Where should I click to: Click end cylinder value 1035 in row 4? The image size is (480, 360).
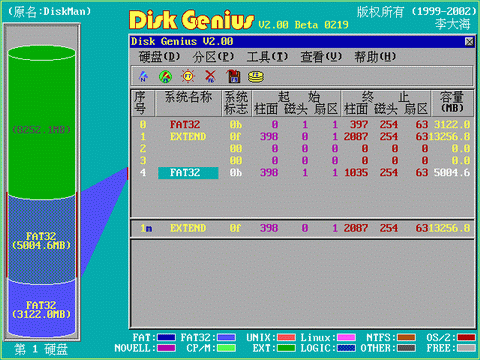(x=356, y=173)
